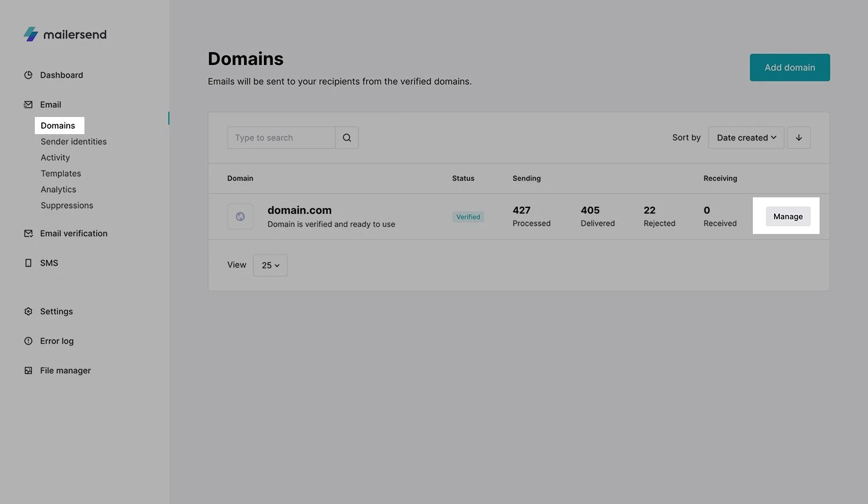Click the Add domain button

789,67
